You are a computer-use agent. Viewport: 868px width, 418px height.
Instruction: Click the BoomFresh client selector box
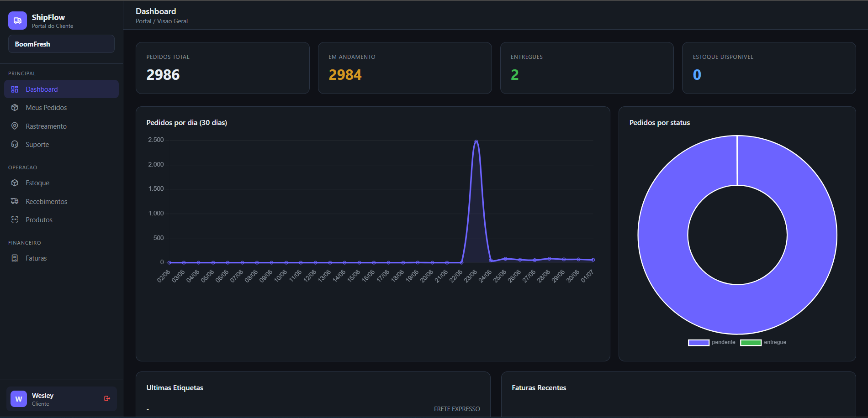click(61, 44)
